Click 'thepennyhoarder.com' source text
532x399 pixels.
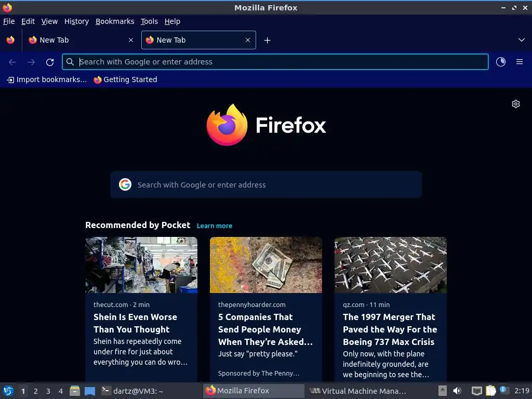tap(252, 304)
